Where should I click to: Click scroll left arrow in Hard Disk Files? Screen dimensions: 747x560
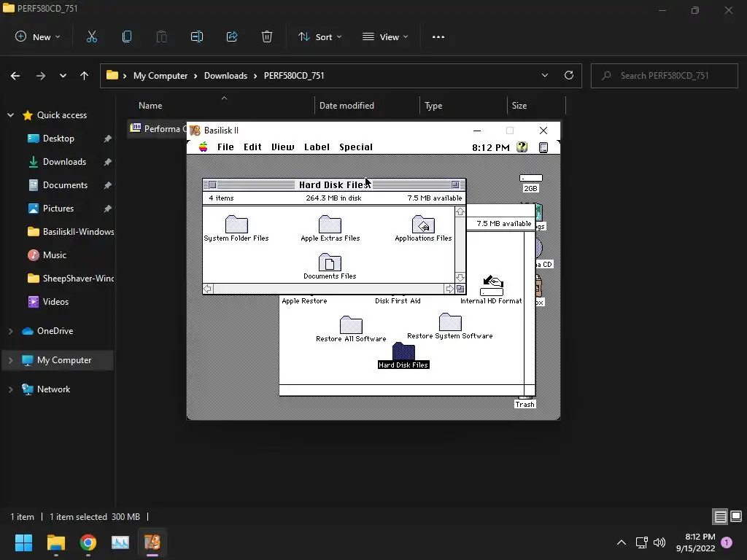pos(208,289)
